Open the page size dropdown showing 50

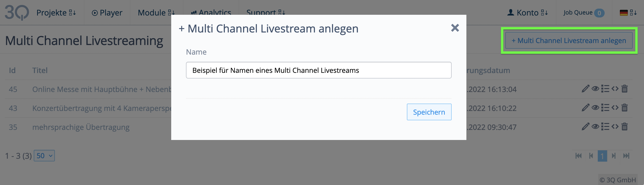[x=44, y=156]
